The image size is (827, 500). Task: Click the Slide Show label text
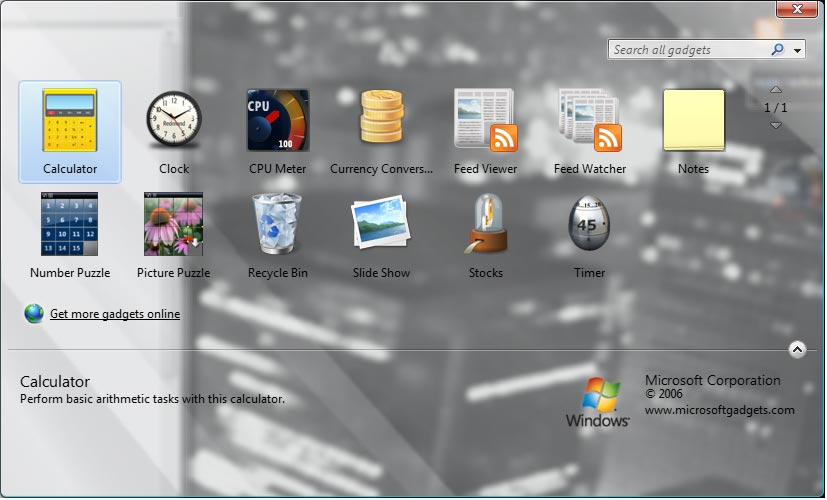[381, 273]
